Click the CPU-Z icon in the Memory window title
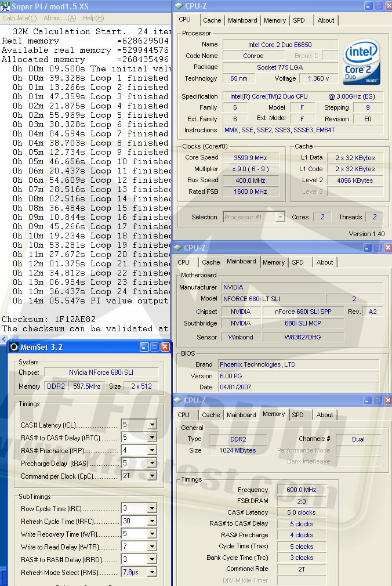This screenshot has width=392, height=586. pyautogui.click(x=178, y=400)
